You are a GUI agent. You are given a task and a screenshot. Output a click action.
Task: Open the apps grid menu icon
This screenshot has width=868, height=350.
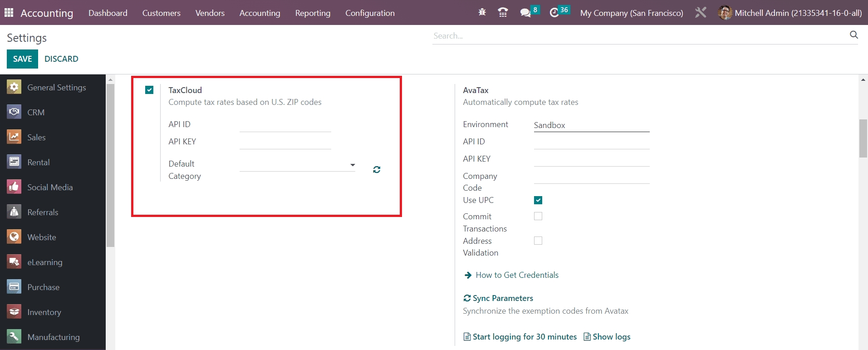point(9,13)
